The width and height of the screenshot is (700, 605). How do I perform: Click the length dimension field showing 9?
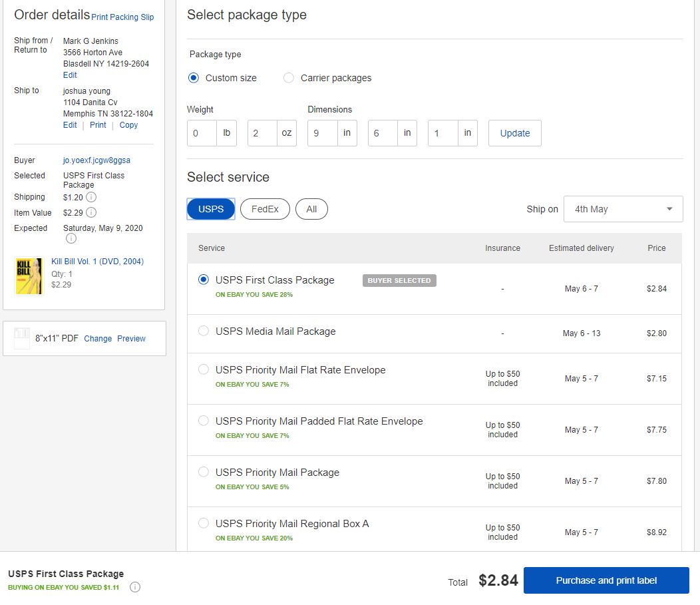322,133
